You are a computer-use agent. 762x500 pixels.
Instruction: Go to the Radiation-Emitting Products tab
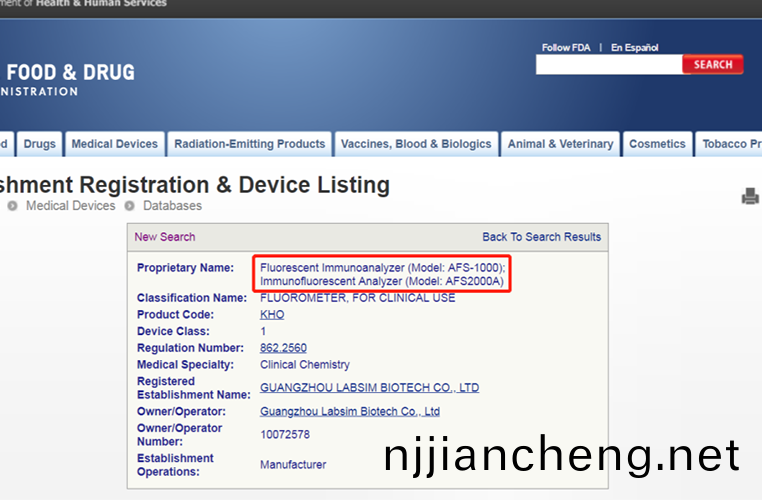coord(249,144)
